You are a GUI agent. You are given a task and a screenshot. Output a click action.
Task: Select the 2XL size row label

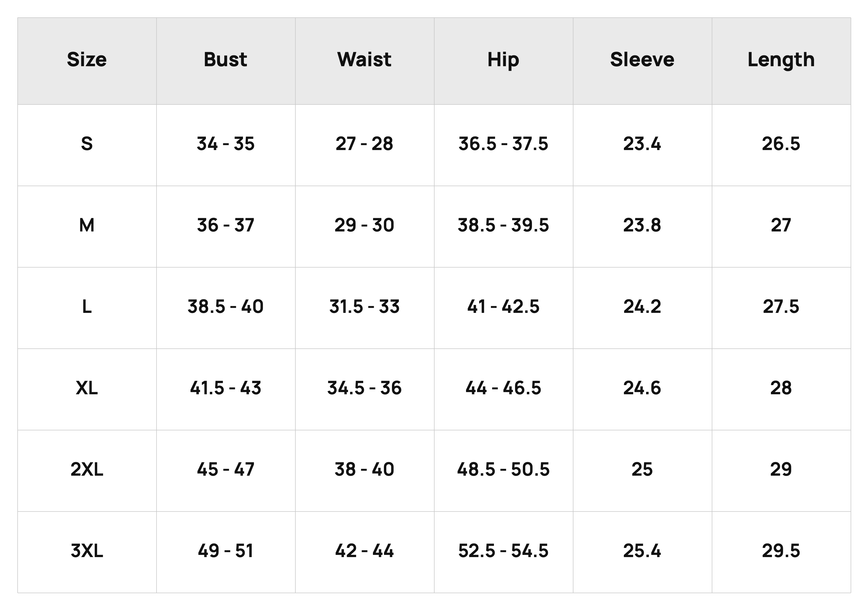coord(87,469)
